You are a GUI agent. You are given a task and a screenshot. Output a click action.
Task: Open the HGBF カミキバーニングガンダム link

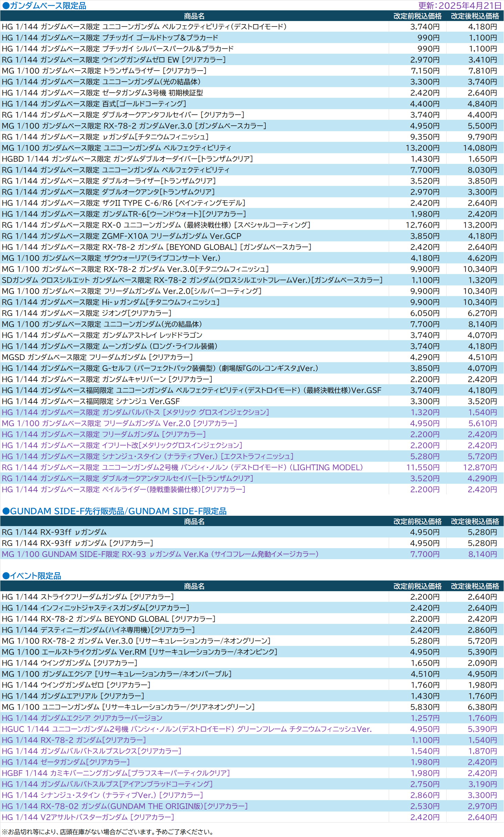tap(116, 773)
